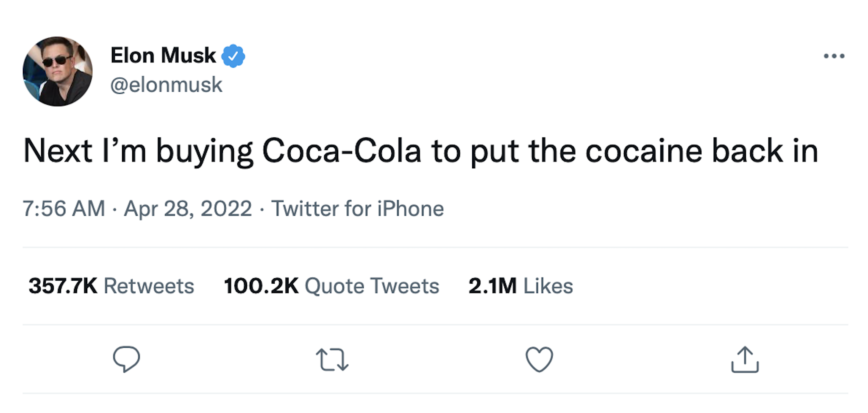Select the tweet text about Coca-Cola
868x413 pixels.
point(420,151)
